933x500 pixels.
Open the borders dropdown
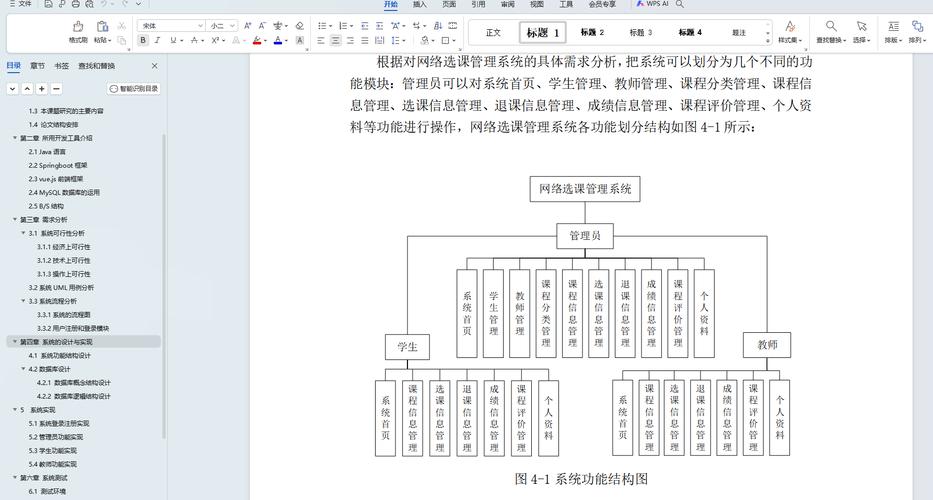[x=453, y=40]
